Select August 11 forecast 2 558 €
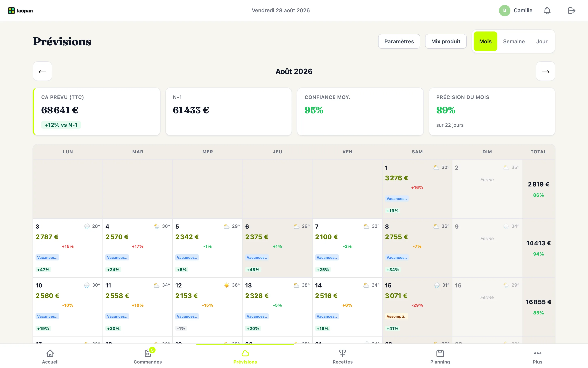The image size is (588, 368). (x=117, y=296)
